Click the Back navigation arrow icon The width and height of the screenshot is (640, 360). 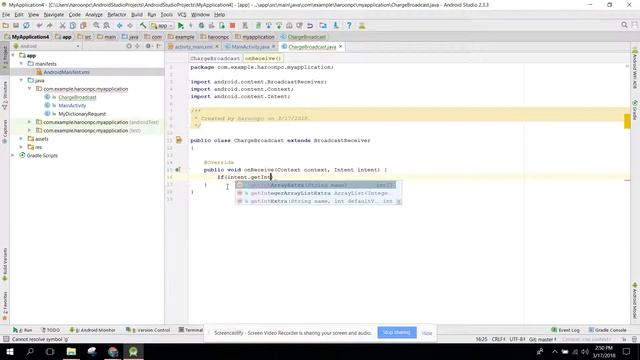(120, 25)
